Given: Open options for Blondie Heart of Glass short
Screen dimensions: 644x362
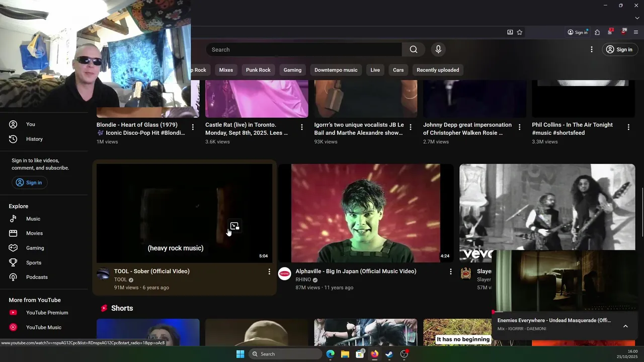Looking at the screenshot, I should [x=193, y=127].
